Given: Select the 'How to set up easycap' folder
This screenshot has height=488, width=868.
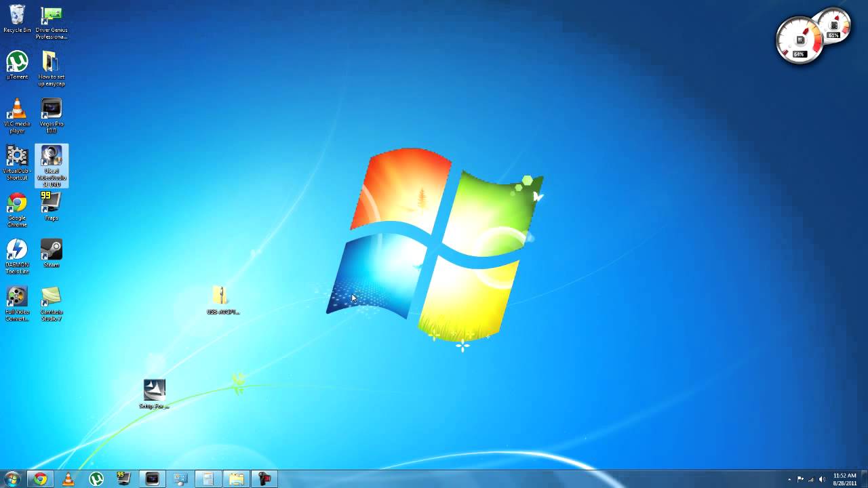Looking at the screenshot, I should [52, 68].
